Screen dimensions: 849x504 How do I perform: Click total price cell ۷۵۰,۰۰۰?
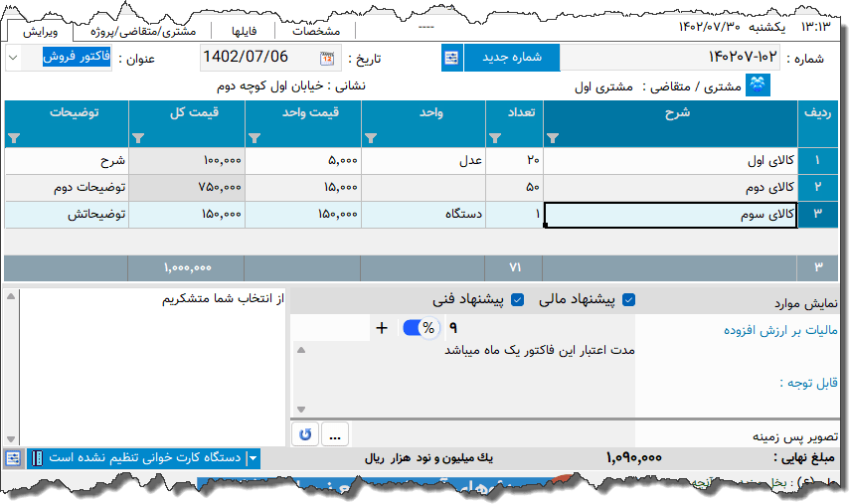coord(187,187)
